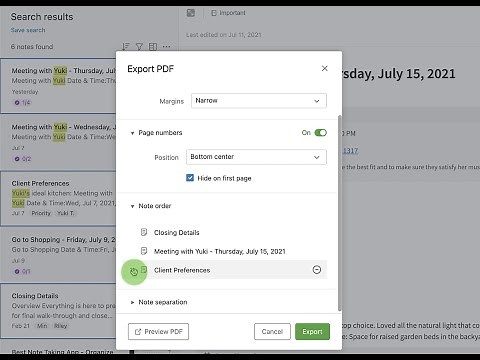Image resolution: width=480 pixels, height=360 pixels.
Task: Click the Preview PDF button
Action: click(x=158, y=332)
